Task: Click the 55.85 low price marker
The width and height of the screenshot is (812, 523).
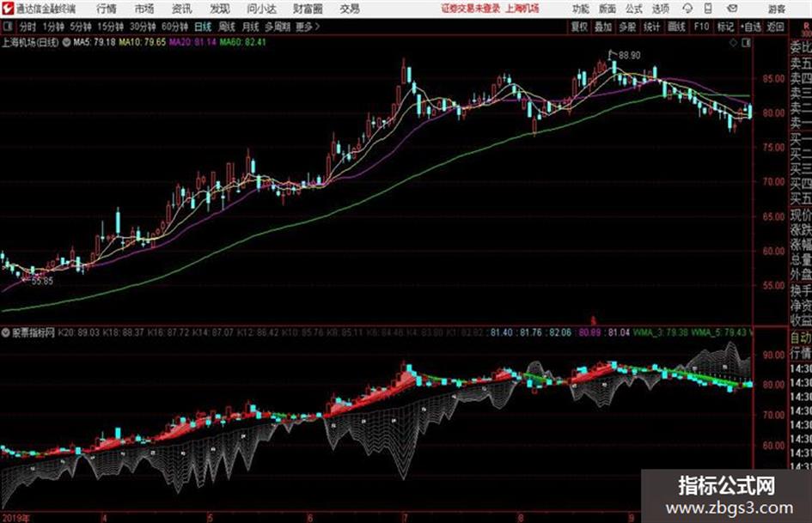Action: tap(42, 281)
